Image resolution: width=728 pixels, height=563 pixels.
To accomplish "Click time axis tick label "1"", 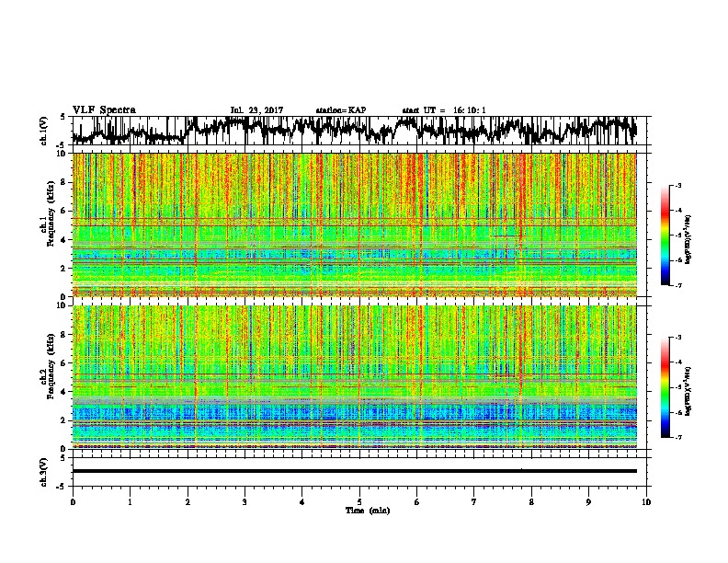I will [130, 502].
